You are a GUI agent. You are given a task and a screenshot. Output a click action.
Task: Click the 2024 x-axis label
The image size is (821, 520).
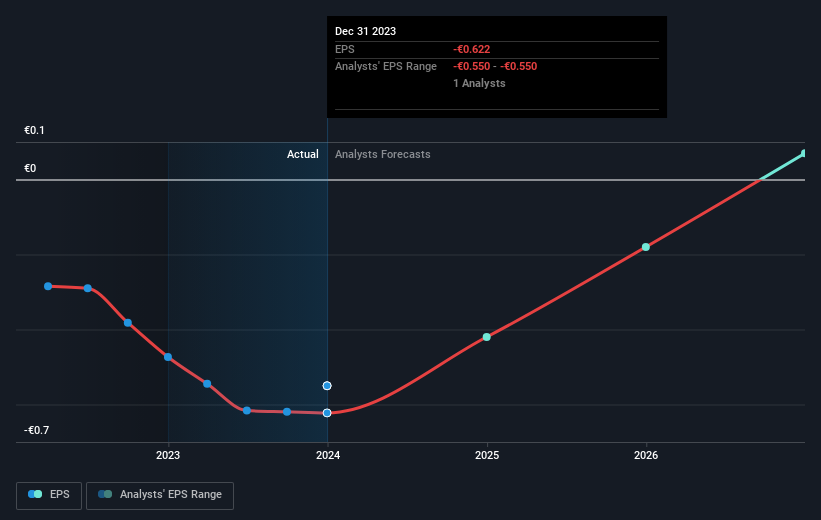click(328, 455)
